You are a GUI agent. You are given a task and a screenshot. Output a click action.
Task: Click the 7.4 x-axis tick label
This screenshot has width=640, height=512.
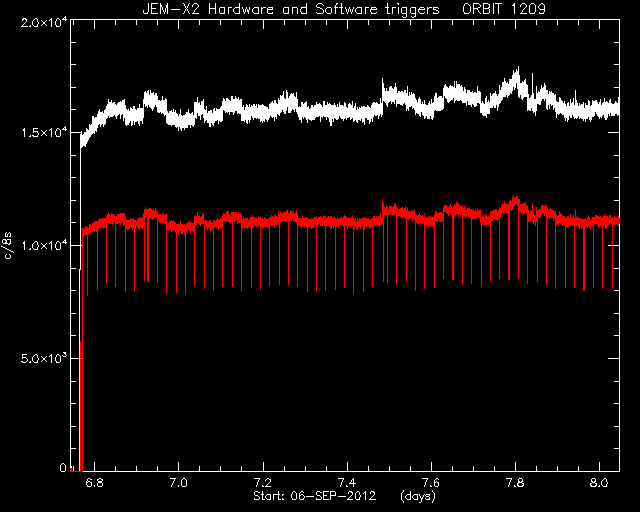coord(347,483)
